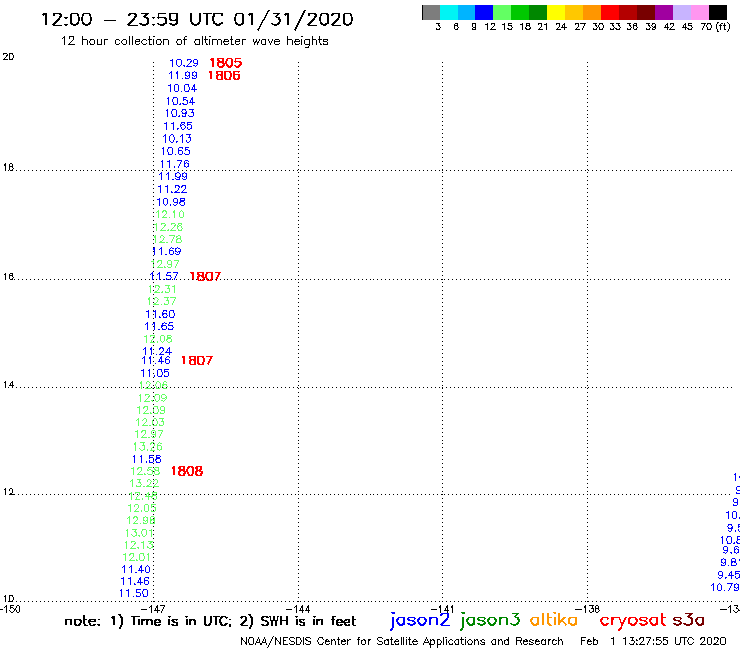Click the wave height value 10.29
This screenshot has width=740, height=650.
[x=184, y=63]
